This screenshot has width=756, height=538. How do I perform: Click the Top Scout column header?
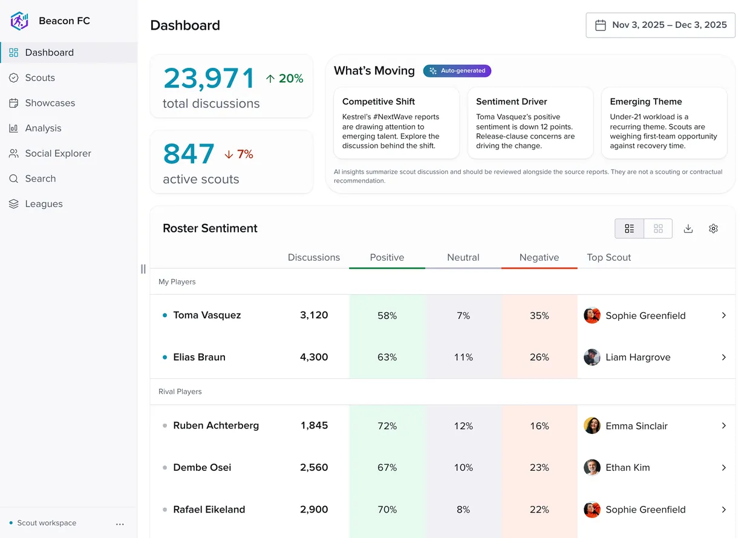[x=608, y=257]
